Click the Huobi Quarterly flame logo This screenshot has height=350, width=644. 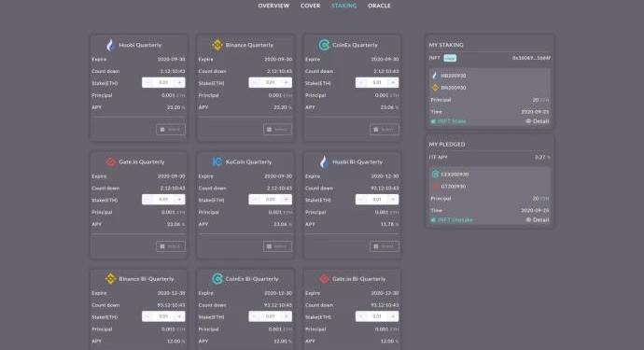click(x=110, y=45)
